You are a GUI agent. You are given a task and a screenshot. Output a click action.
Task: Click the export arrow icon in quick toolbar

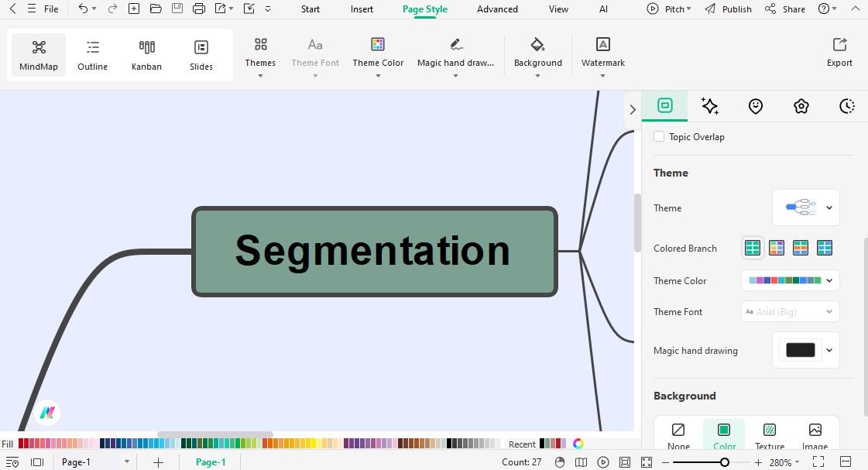click(221, 9)
